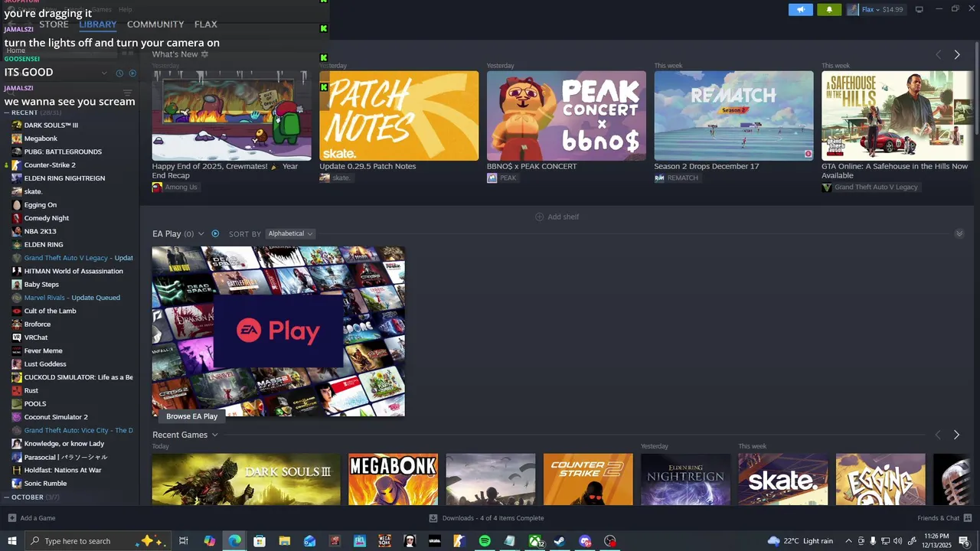Open the Steam announcements megaphone button
Viewport: 980px width, 551px height.
(800, 9)
